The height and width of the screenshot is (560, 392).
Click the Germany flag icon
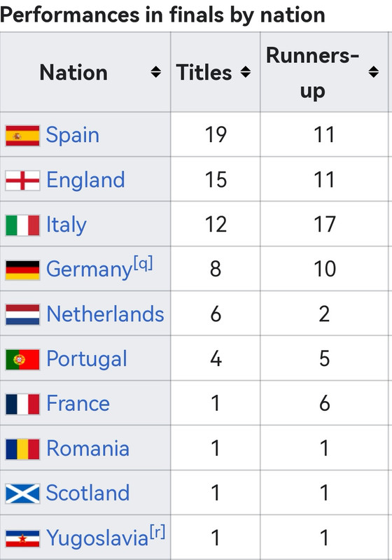22,270
